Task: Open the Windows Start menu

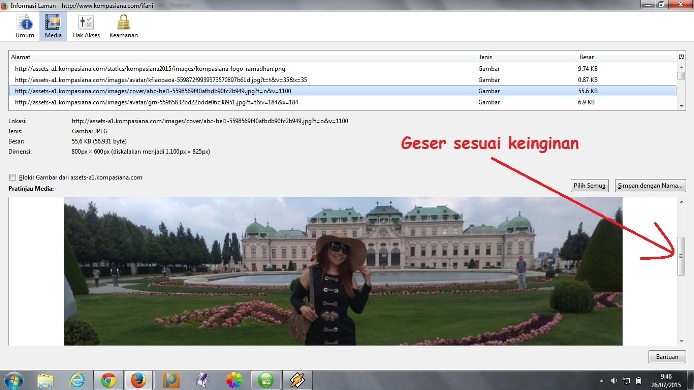Action: [14, 380]
